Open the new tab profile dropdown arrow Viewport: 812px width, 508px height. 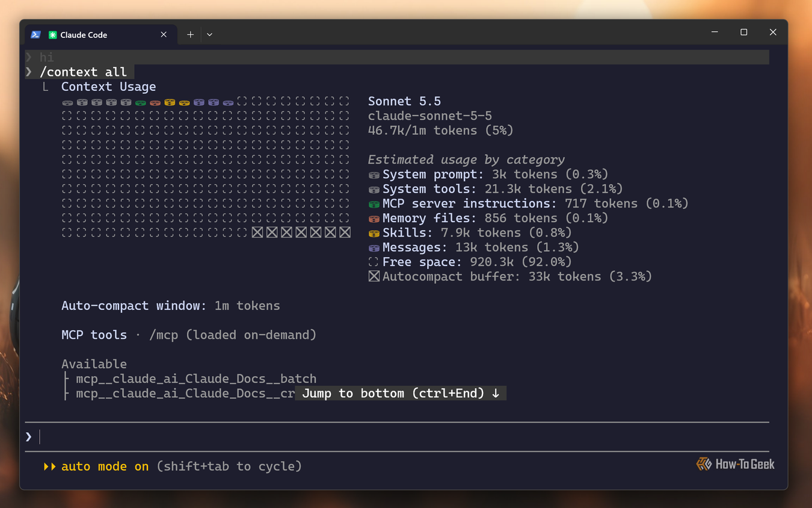click(x=209, y=35)
